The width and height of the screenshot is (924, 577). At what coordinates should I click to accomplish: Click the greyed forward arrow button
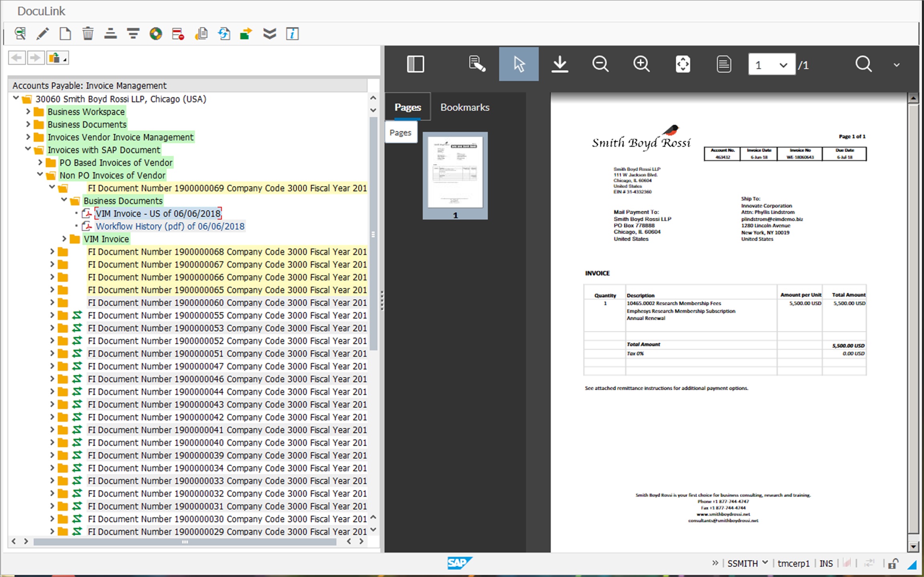(x=36, y=58)
